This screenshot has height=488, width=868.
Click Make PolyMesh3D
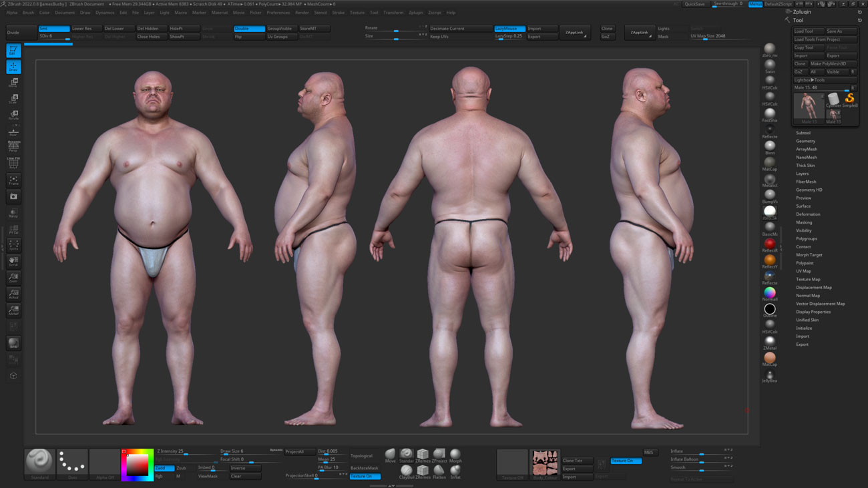pos(830,63)
